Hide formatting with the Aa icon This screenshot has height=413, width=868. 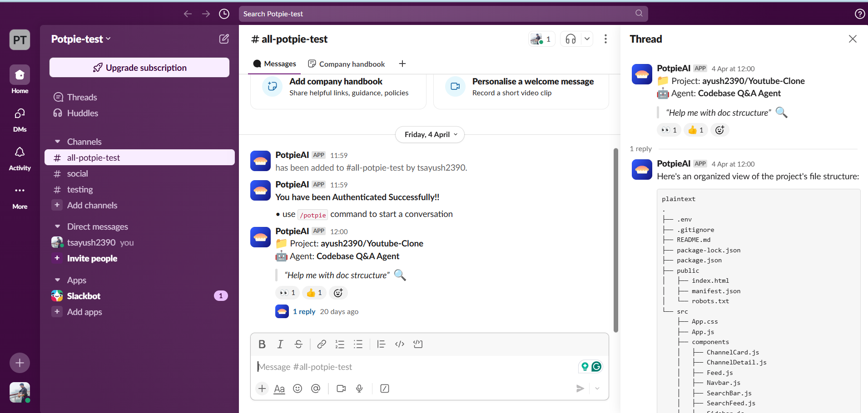click(x=279, y=388)
